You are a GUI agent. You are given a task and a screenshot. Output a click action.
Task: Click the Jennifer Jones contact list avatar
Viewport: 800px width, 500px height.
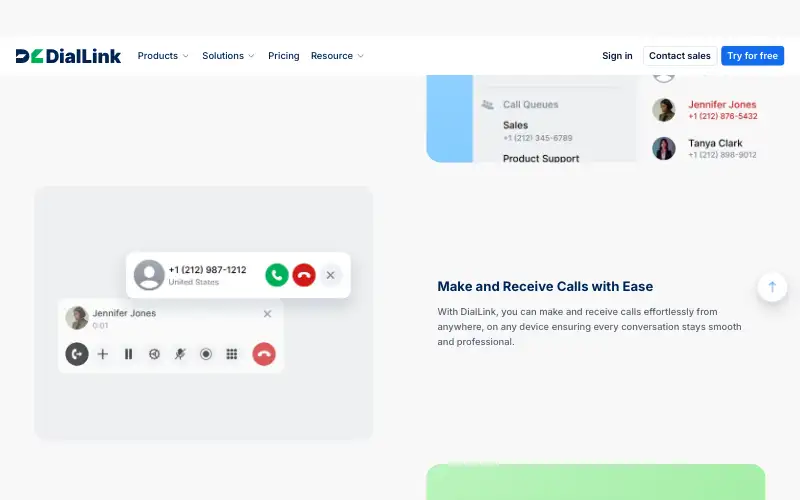(x=664, y=110)
